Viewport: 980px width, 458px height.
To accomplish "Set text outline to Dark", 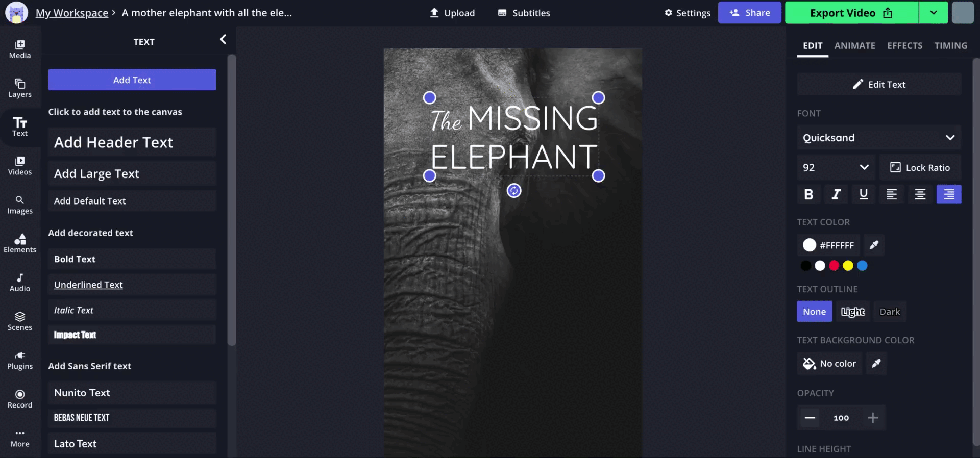I will 890,312.
